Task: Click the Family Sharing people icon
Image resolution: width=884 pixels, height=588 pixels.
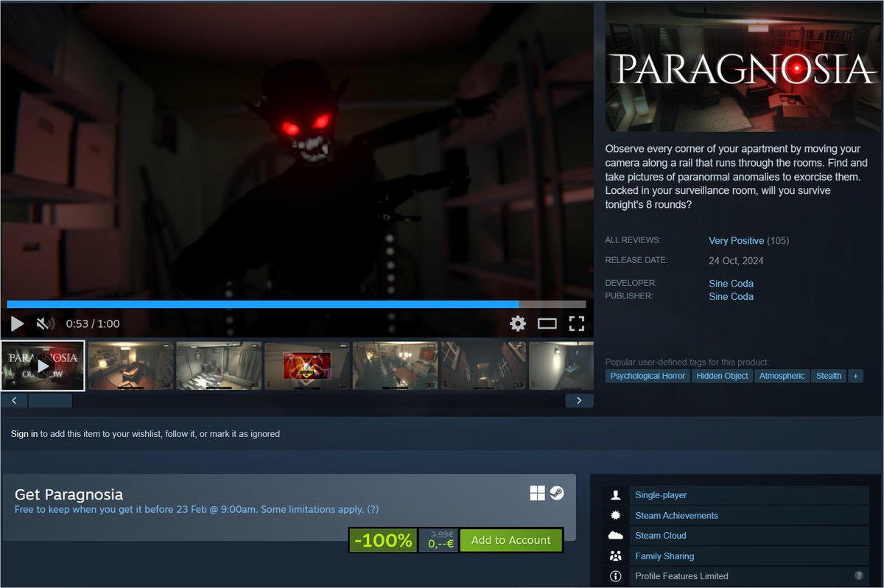Action: click(616, 556)
